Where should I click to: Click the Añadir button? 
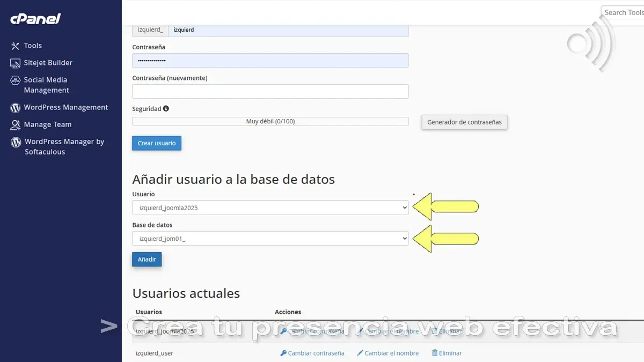coord(147,260)
